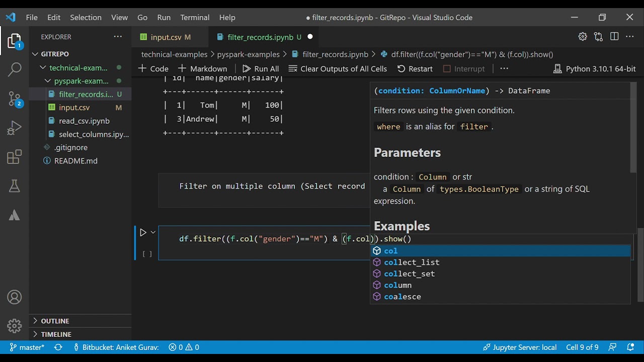Screen dimensions: 644x362
Task: Open the Run and Debug view
Action: click(x=15, y=128)
